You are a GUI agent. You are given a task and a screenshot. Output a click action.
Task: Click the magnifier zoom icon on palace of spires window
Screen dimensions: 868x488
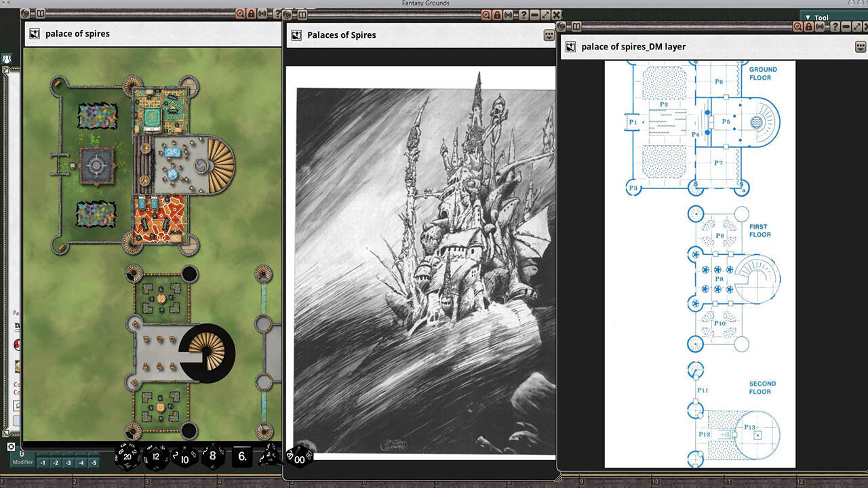point(239,14)
